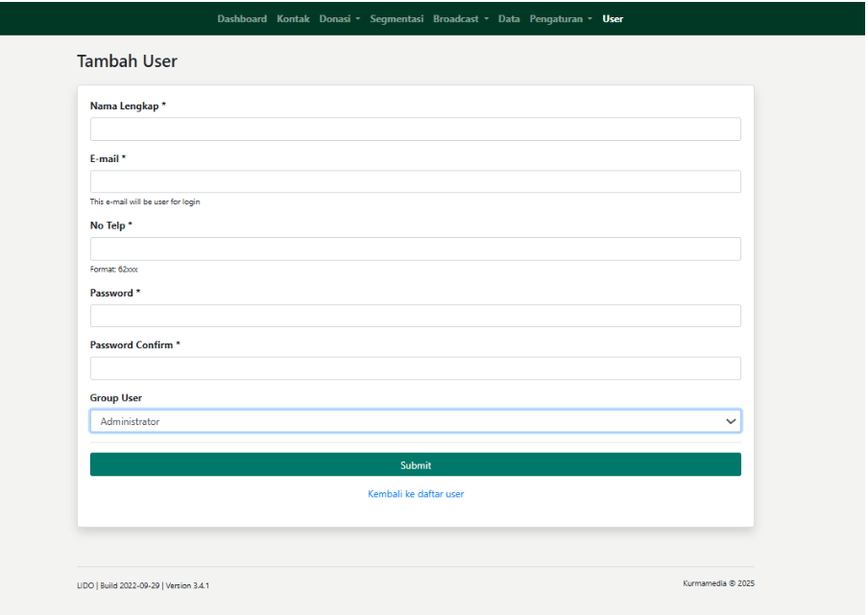Open the Group User Administrator dropdown
Screen dimensions: 868x615
click(x=415, y=421)
